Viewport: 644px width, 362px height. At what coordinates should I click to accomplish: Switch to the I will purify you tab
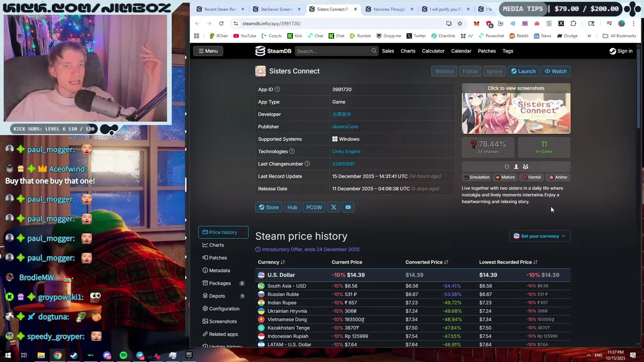pyautogui.click(x=444, y=9)
